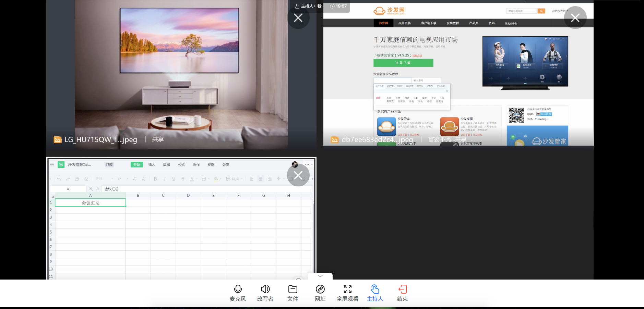Screen dimensions: 644x309
Task: Open the font name 等线 dropdown
Action: point(104,179)
